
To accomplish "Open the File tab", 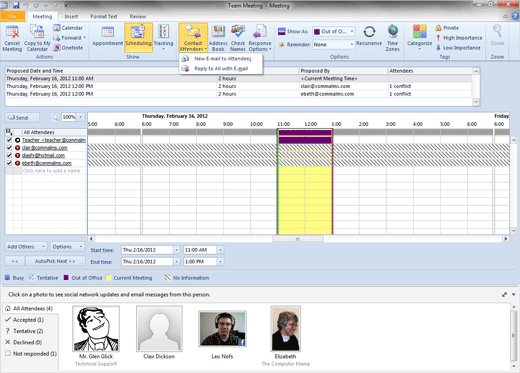I will tap(12, 16).
